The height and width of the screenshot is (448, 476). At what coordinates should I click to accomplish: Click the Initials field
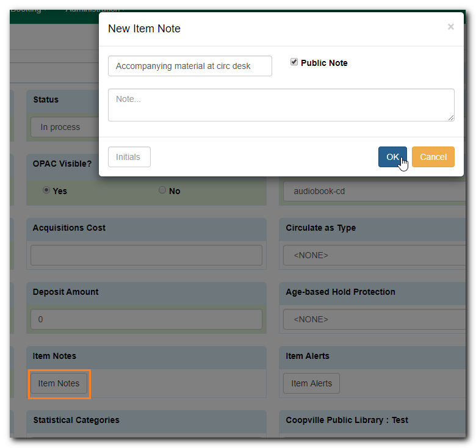coord(129,157)
